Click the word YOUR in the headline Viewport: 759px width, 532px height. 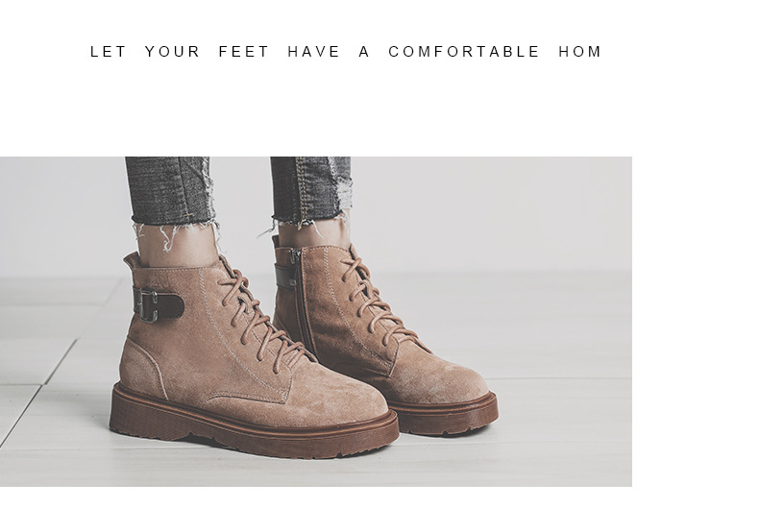pos(172,52)
